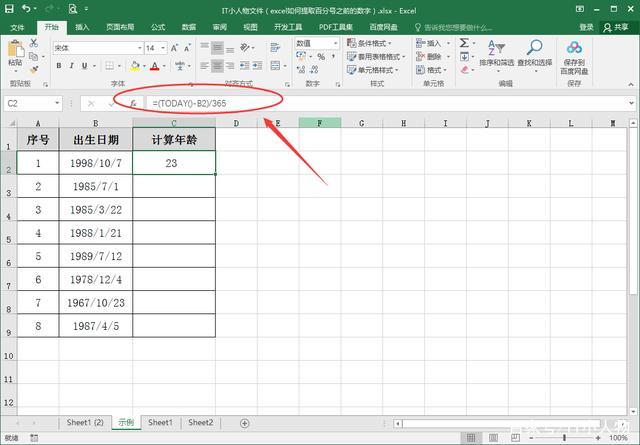Toggle Top vertical alignment
The width and height of the screenshot is (640, 445).
pyautogui.click(x=205, y=47)
